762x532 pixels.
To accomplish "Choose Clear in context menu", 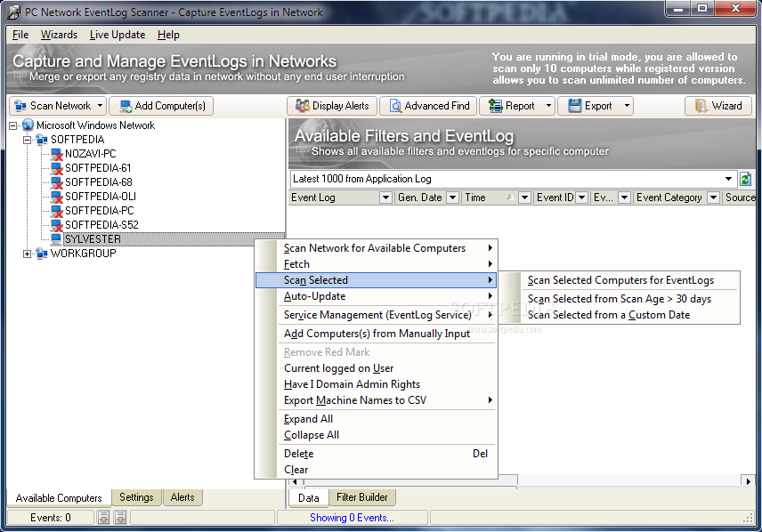I will [x=377, y=470].
